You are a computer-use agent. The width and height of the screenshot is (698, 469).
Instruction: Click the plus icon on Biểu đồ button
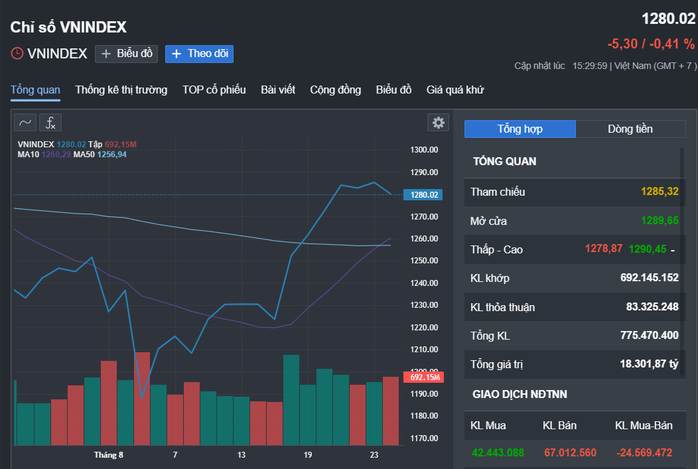pyautogui.click(x=106, y=54)
